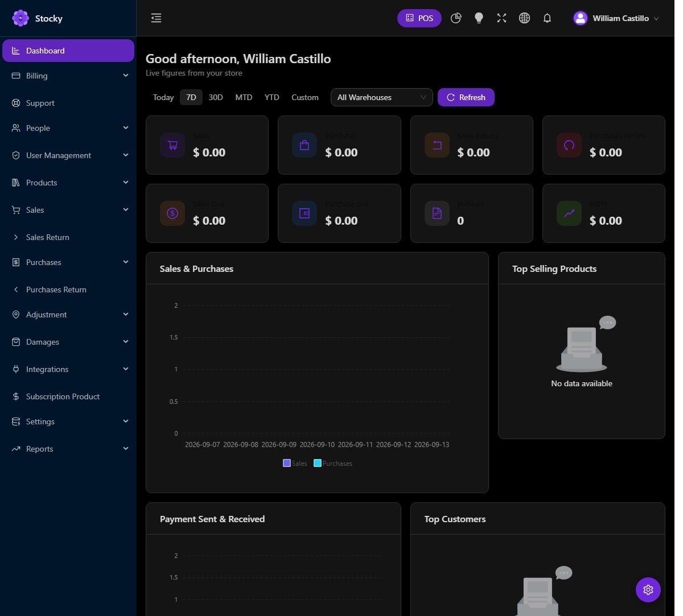Open Subscription Product in sidebar
Screen dimensions: 683x616
(x=68, y=396)
